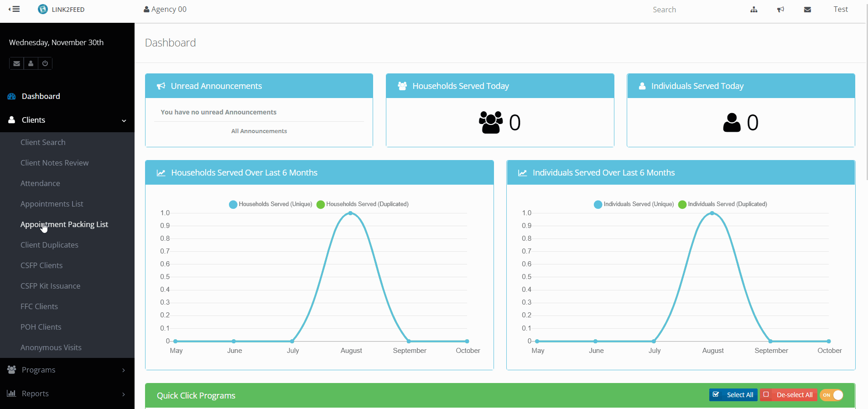
Task: Click the power logout icon in sidebar
Action: point(45,63)
